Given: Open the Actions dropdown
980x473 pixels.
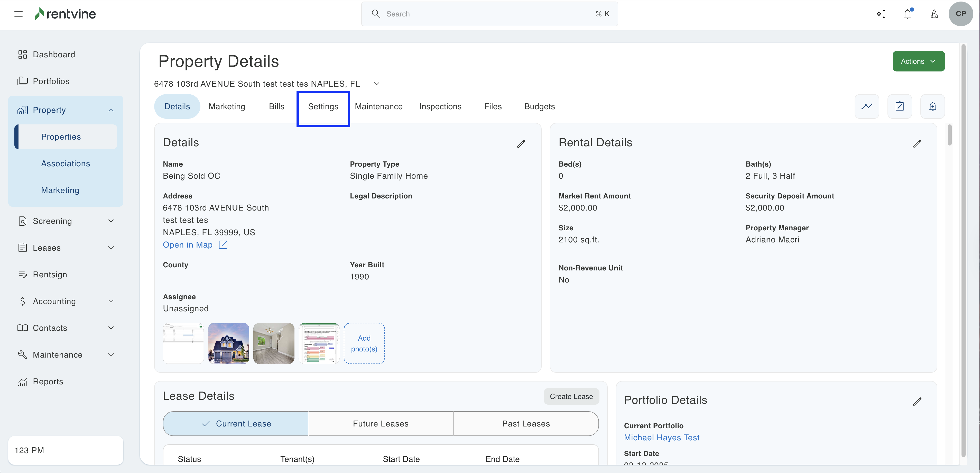Looking at the screenshot, I should [x=918, y=61].
